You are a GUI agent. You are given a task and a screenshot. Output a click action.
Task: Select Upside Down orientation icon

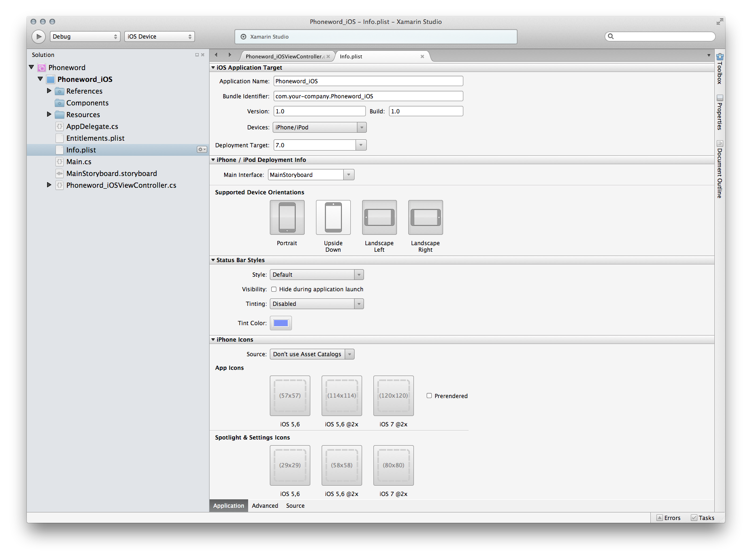point(333,217)
